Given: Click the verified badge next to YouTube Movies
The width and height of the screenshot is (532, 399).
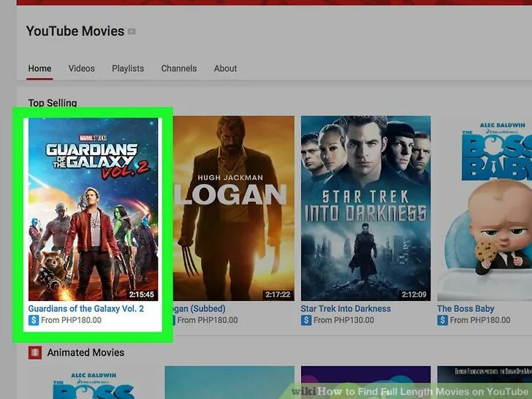Looking at the screenshot, I should tap(132, 31).
